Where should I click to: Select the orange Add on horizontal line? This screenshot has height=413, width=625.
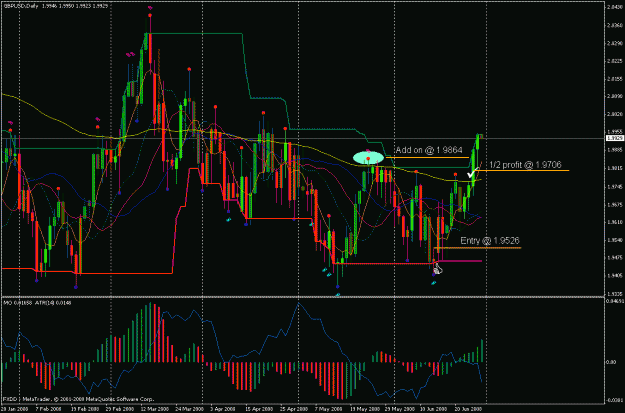(427, 158)
